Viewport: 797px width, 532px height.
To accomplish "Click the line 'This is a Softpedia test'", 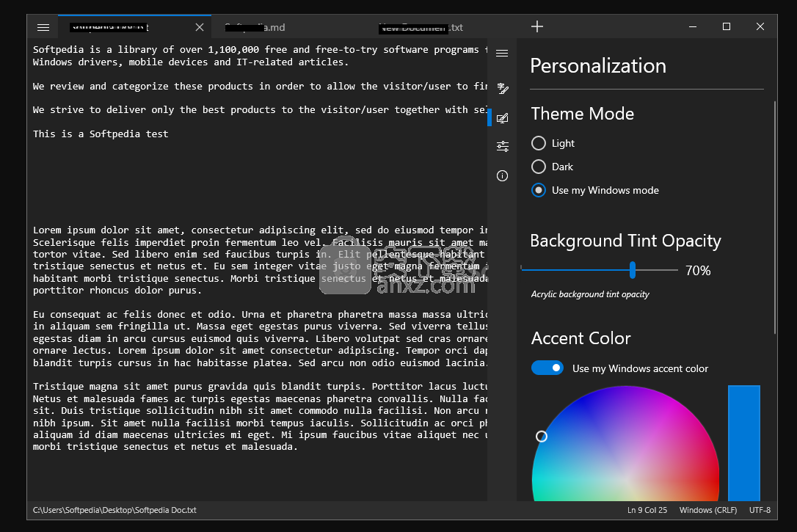I will (101, 134).
